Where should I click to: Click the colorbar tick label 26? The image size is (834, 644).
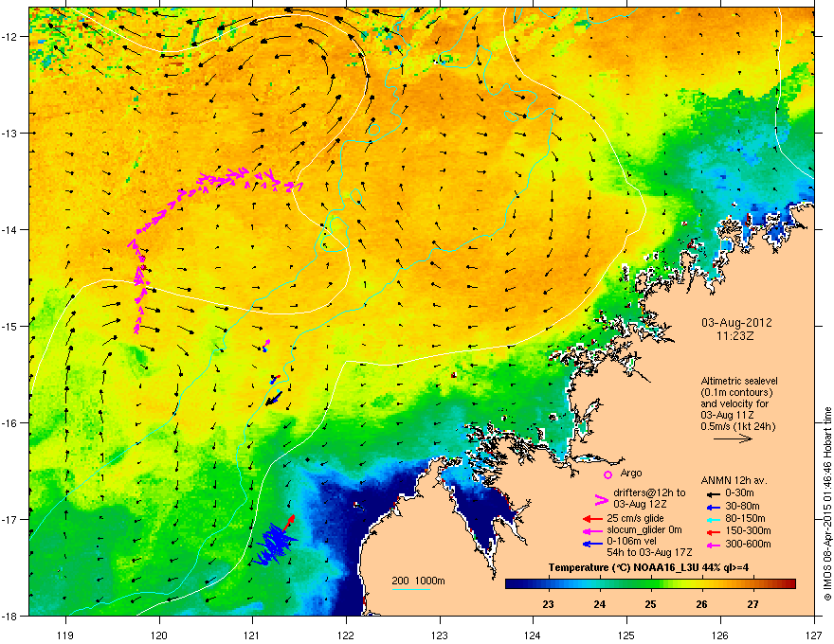pos(701,604)
